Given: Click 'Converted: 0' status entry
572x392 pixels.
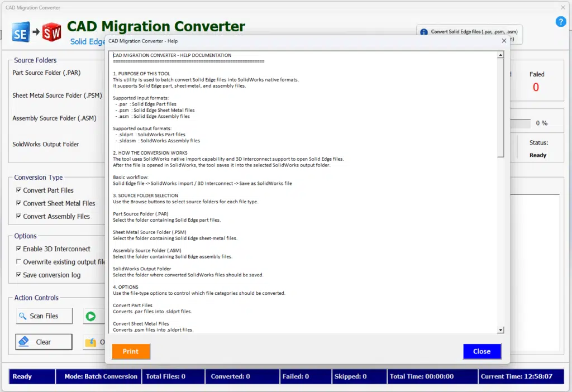Looking at the screenshot, I should pyautogui.click(x=231, y=376).
